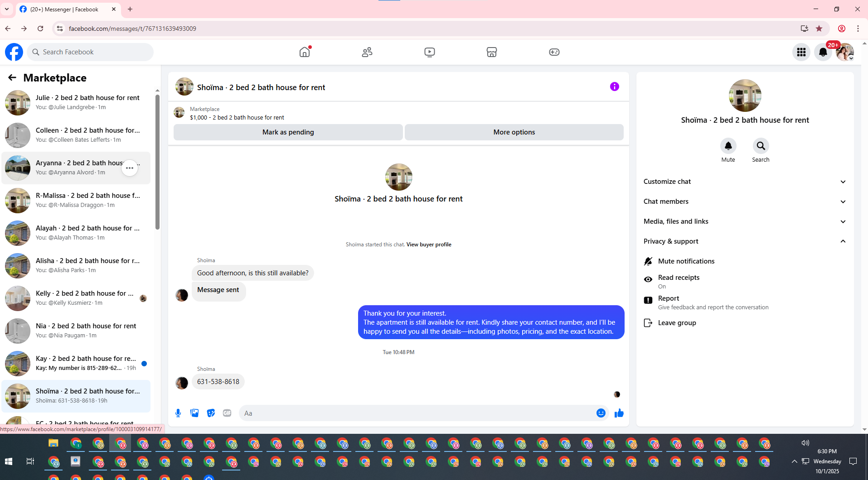868x480 pixels.
Task: Click the Shoïma listing thumbnail in chat header
Action: coord(184,86)
